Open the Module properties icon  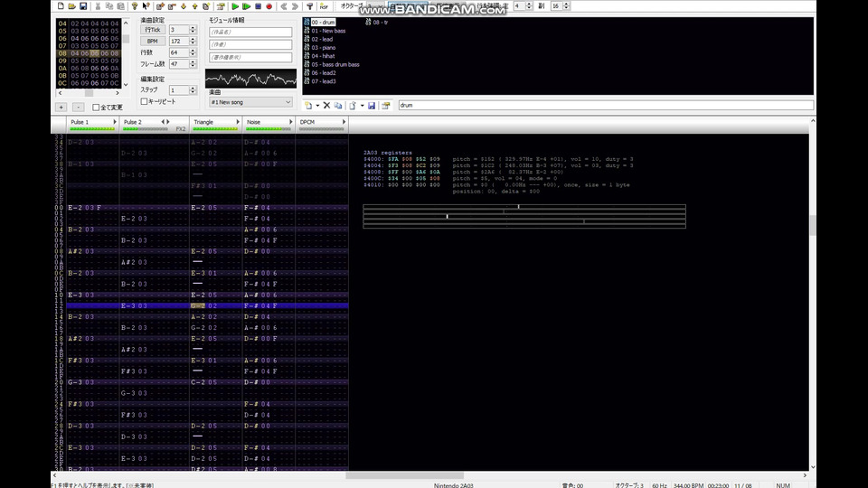[x=221, y=6]
